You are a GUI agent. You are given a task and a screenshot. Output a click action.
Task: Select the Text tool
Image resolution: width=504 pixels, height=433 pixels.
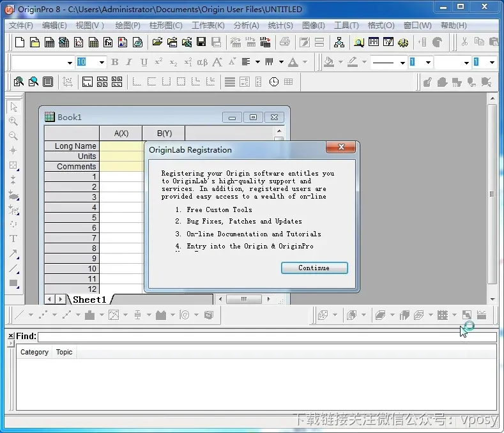(x=13, y=238)
